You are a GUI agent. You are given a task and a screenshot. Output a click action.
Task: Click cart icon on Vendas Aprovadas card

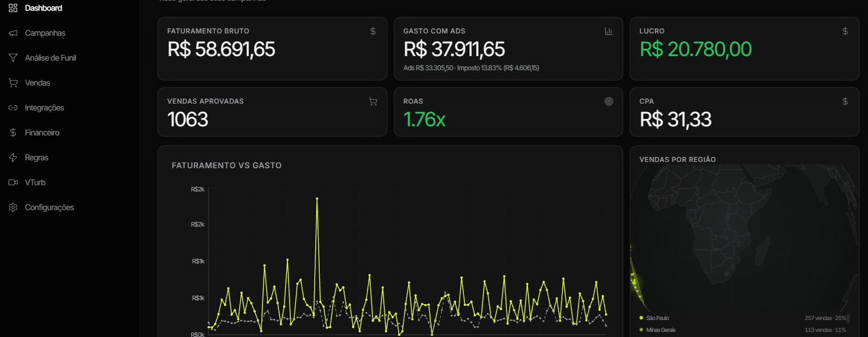pyautogui.click(x=373, y=101)
